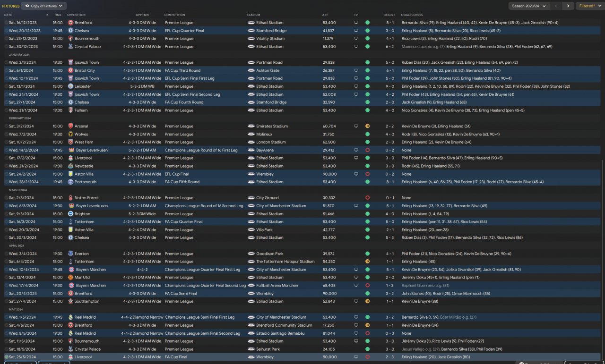Click the 4-4-2 formation on the Bayern München row
605x364 pixels.
142,270
